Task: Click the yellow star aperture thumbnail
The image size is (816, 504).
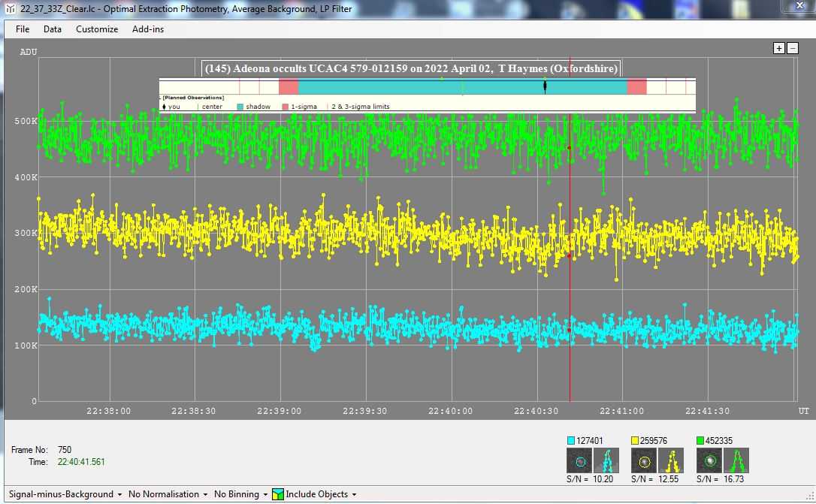Action: (644, 460)
